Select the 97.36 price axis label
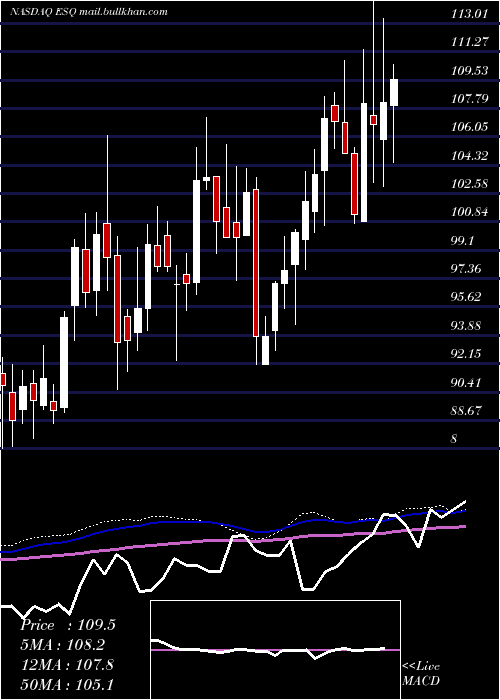500x700 pixels. coord(467,269)
